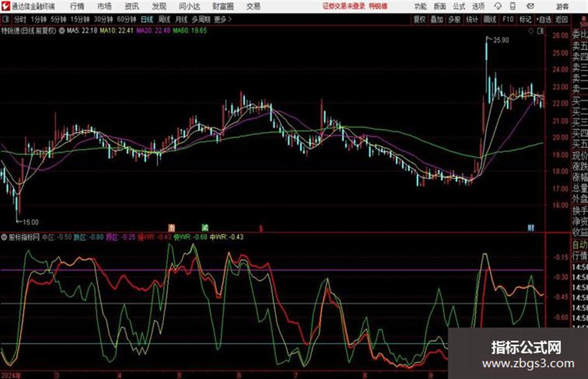Click the +自选 add to watchlist button
588x379 pixels.
[x=544, y=19]
